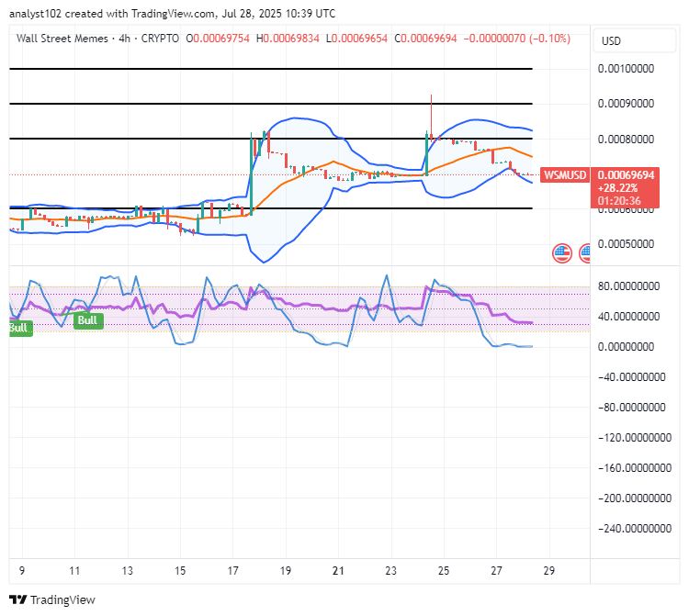Click the green Bull label near date 11
Screen dimensions: 689x616
tap(88, 320)
